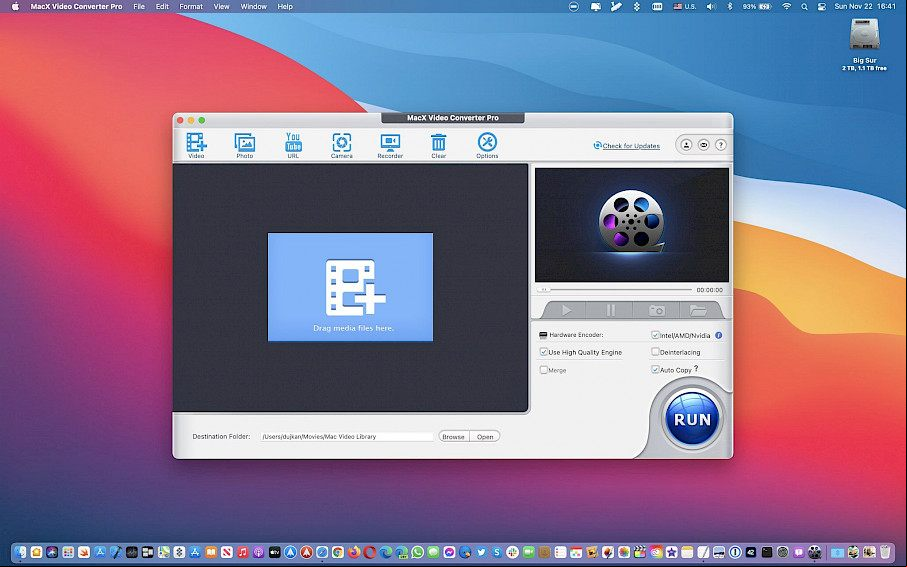
Task: Open Spotlight search in menu bar
Action: pos(804,6)
